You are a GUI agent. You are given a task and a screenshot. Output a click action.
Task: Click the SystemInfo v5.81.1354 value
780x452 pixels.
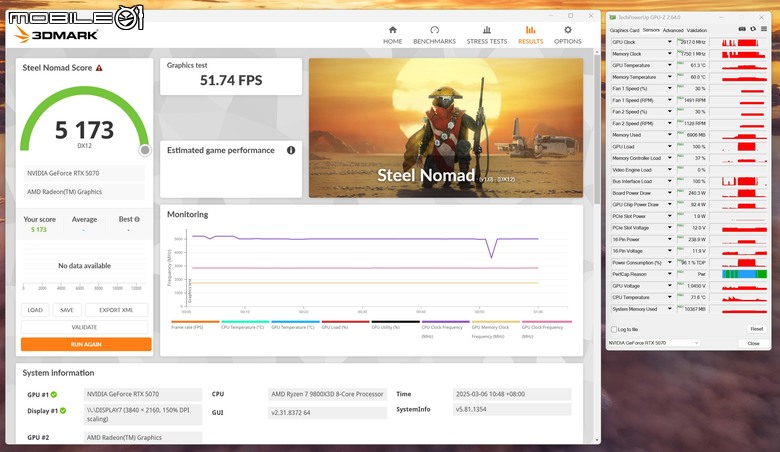click(512, 409)
